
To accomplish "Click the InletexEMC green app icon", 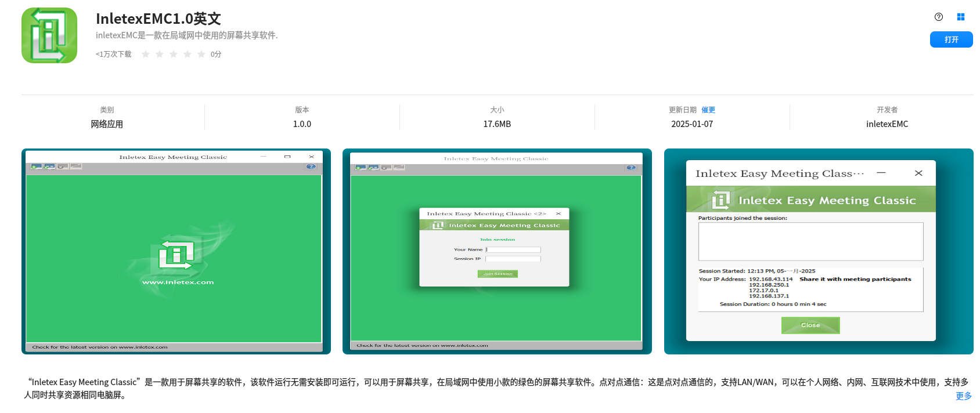I will [49, 35].
